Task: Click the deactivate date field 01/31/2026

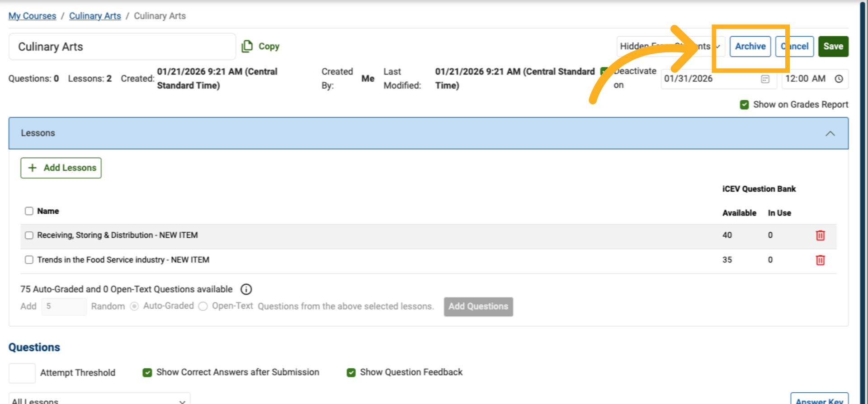Action: click(x=718, y=79)
